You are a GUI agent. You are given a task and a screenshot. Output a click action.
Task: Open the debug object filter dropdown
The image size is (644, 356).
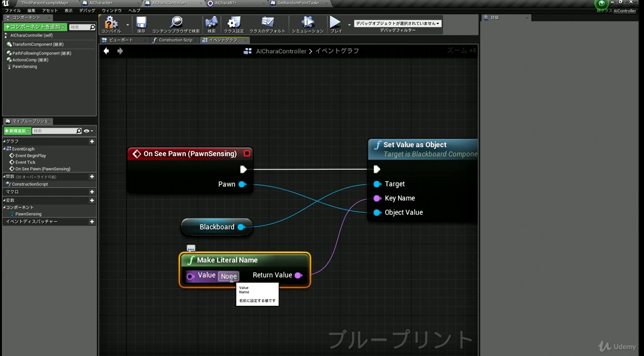397,23
